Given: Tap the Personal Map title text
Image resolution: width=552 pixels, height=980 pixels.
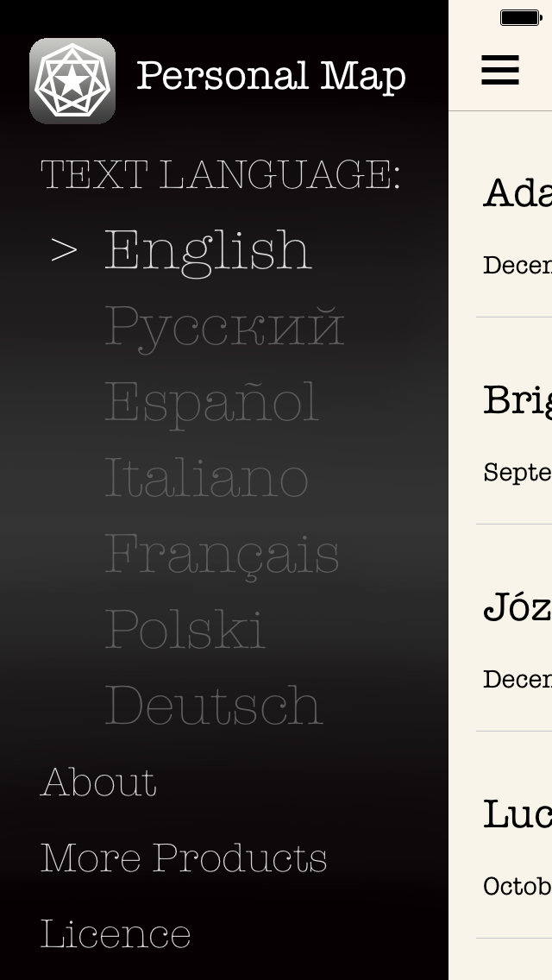Looking at the screenshot, I should click(x=271, y=76).
